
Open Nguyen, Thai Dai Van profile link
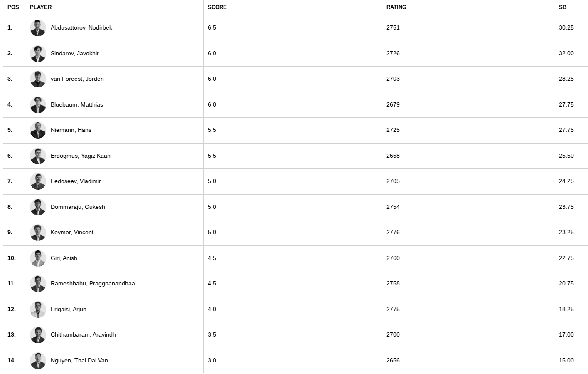[x=79, y=360]
